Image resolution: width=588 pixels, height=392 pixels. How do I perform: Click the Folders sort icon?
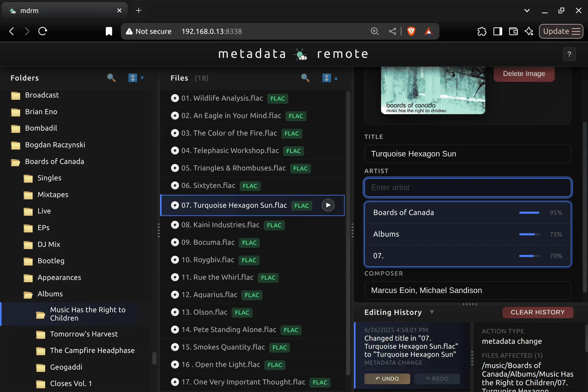pyautogui.click(x=132, y=78)
